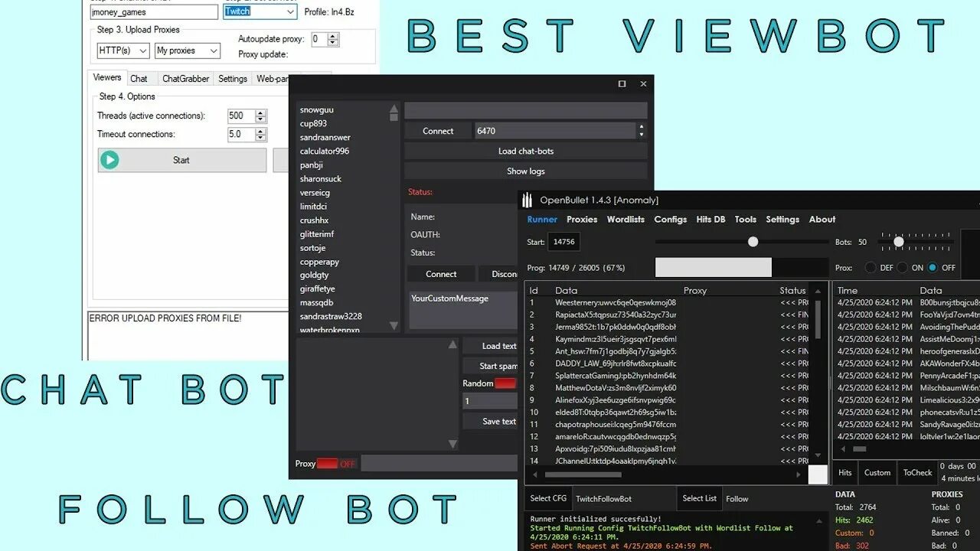
Task: Select DEF proxy radio option
Action: [870, 268]
